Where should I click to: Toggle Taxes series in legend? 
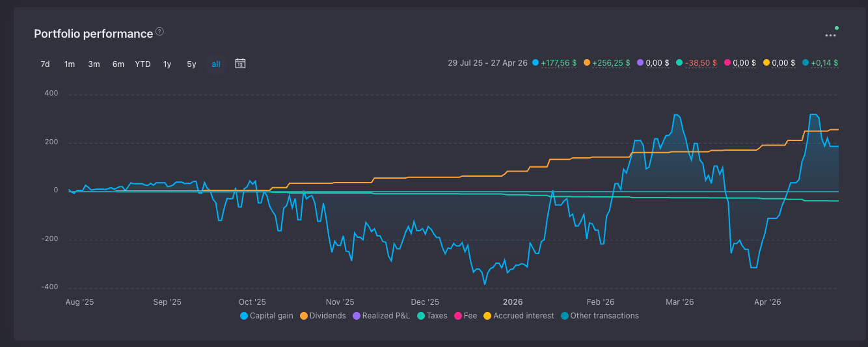click(x=432, y=316)
